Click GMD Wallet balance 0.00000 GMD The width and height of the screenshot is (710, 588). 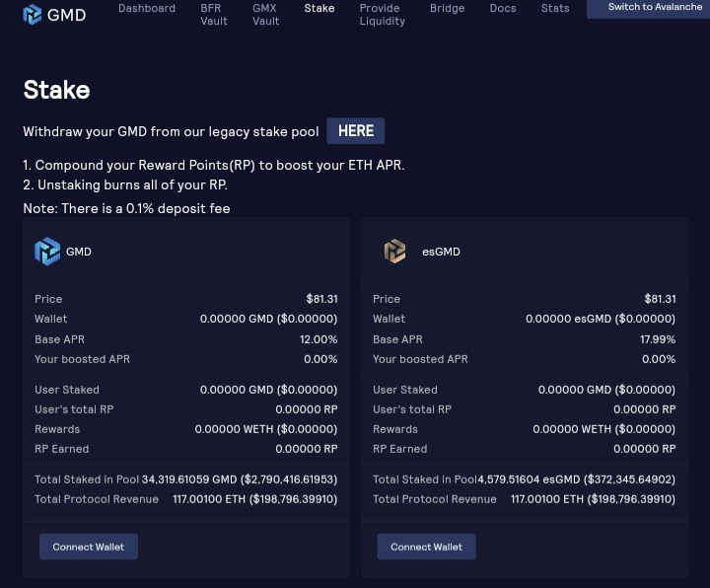[268, 319]
